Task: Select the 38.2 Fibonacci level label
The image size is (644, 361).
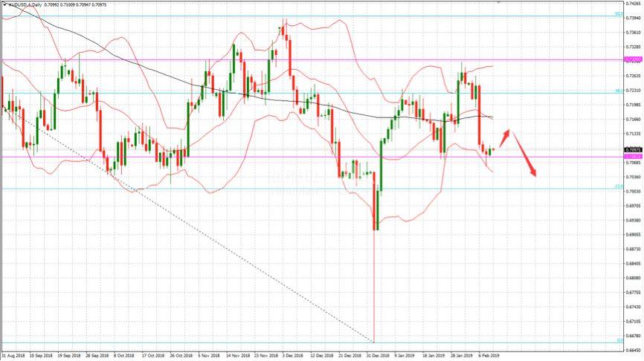Action: tap(618, 91)
